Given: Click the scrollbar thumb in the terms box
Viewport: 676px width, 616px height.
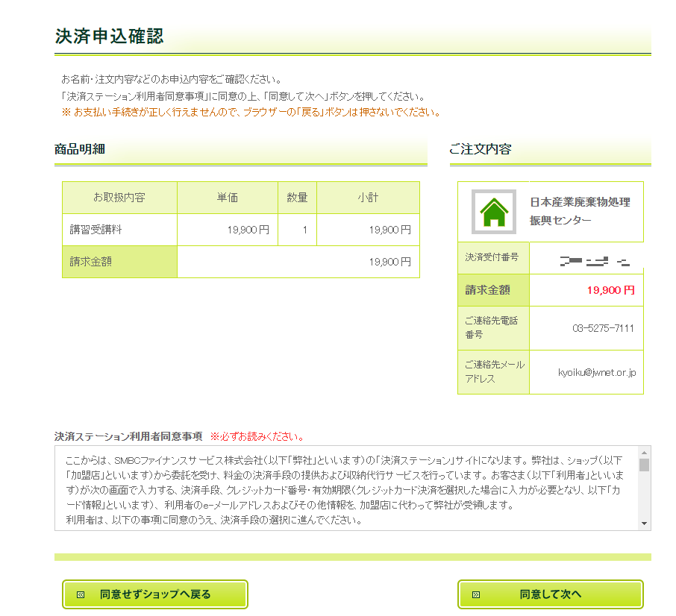Looking at the screenshot, I should pos(644,465).
